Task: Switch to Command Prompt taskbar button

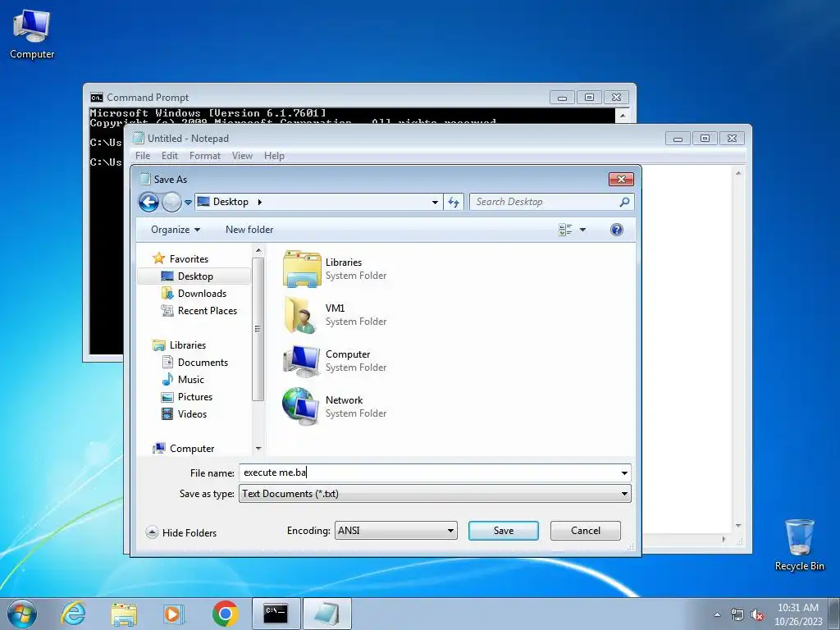Action: tap(276, 614)
